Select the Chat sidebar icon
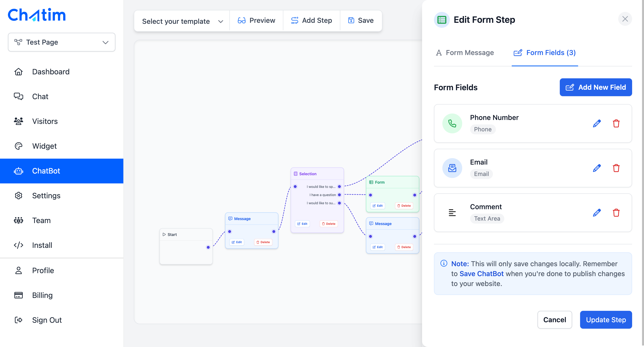Viewport: 644px width, 347px height. point(18,96)
